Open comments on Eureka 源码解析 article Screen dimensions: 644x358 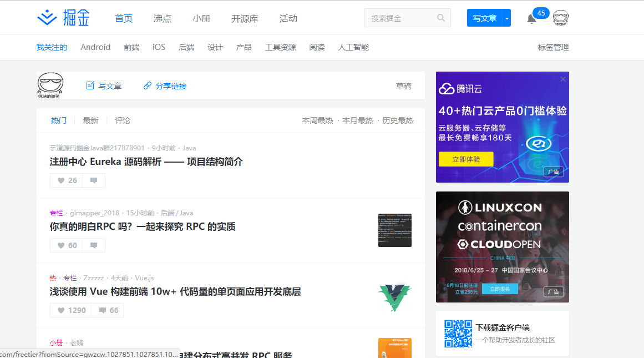tap(94, 180)
